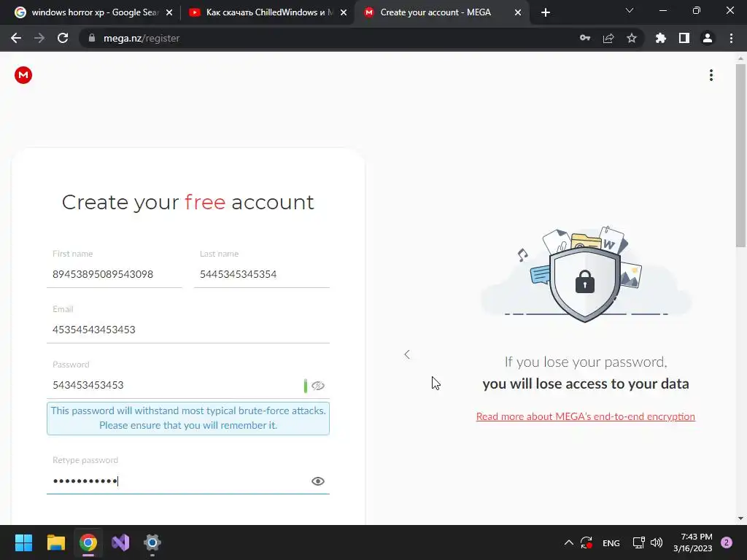Viewport: 747px width, 560px height.
Task: Click the sync status tray icon
Action: 587,542
